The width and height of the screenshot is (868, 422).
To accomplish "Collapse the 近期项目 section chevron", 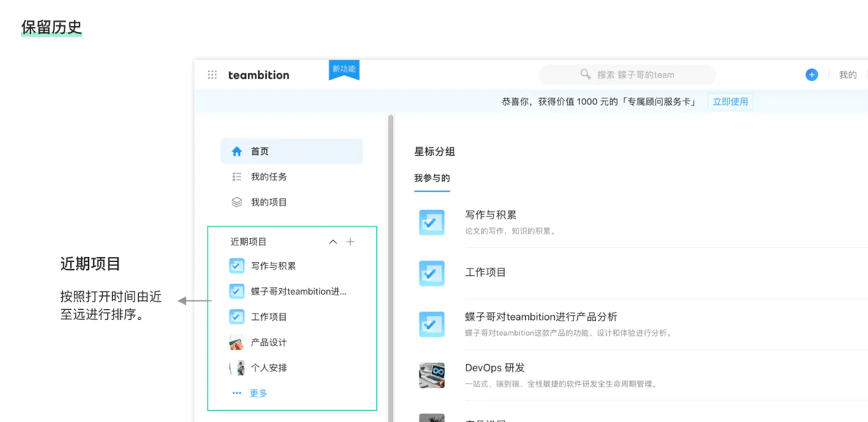I will click(x=333, y=242).
